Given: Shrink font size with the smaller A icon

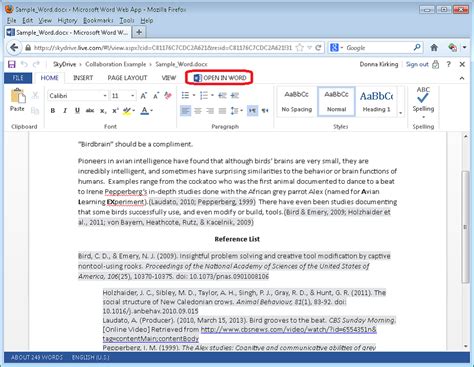Looking at the screenshot, I should tap(156, 96).
